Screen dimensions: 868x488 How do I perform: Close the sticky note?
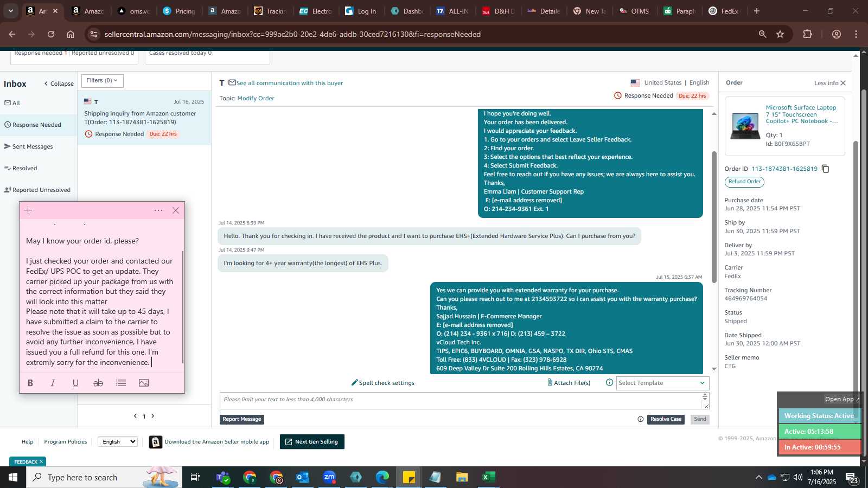click(176, 210)
